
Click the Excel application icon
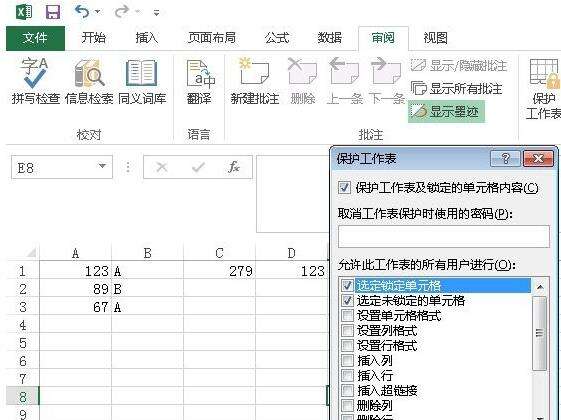[x=25, y=12]
